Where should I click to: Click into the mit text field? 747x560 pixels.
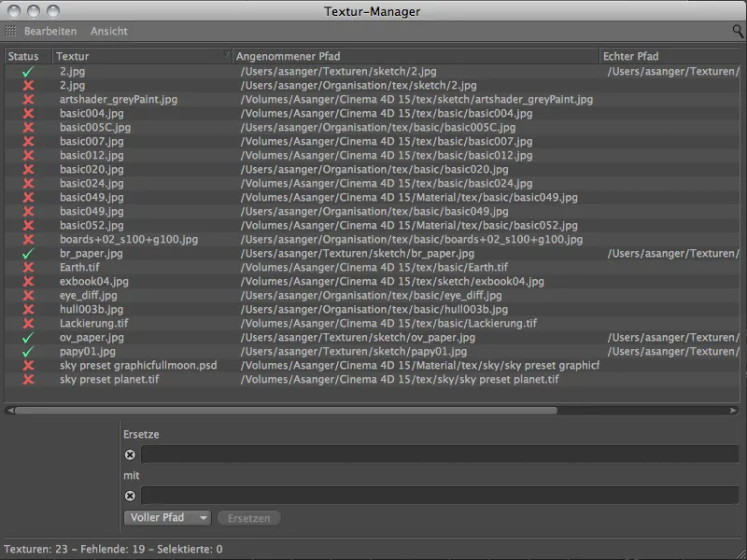(x=440, y=496)
